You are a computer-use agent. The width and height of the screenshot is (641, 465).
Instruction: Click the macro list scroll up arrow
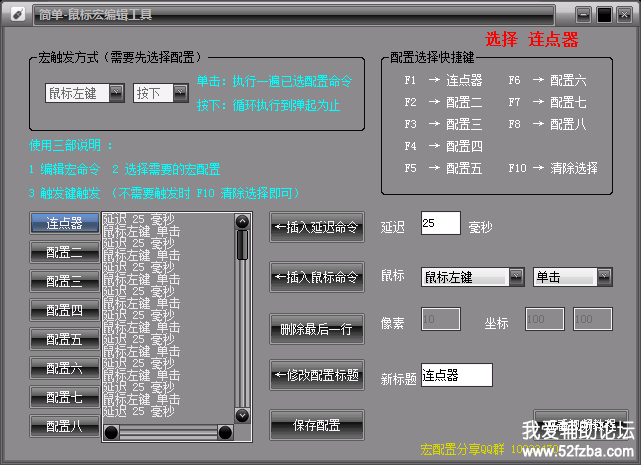(242, 221)
